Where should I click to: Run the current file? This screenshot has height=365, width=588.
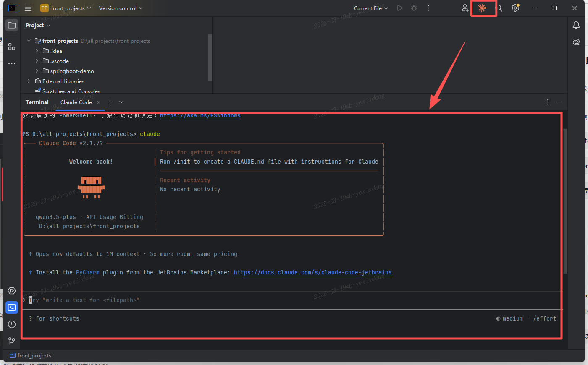point(400,8)
